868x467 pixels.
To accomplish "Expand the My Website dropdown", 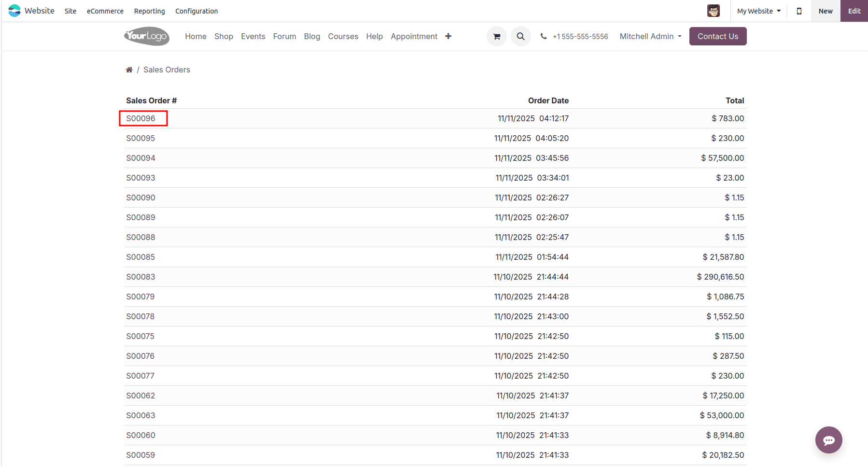I will [x=758, y=11].
